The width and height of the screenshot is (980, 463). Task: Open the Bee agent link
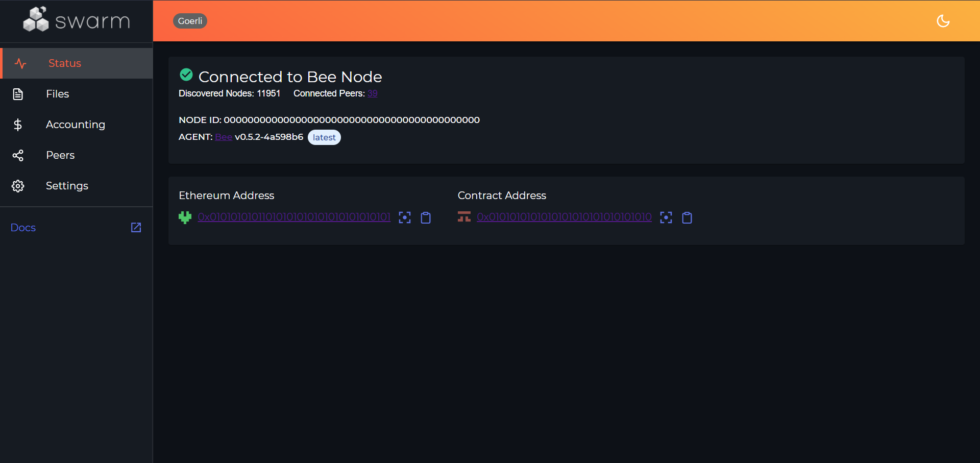[x=224, y=137]
